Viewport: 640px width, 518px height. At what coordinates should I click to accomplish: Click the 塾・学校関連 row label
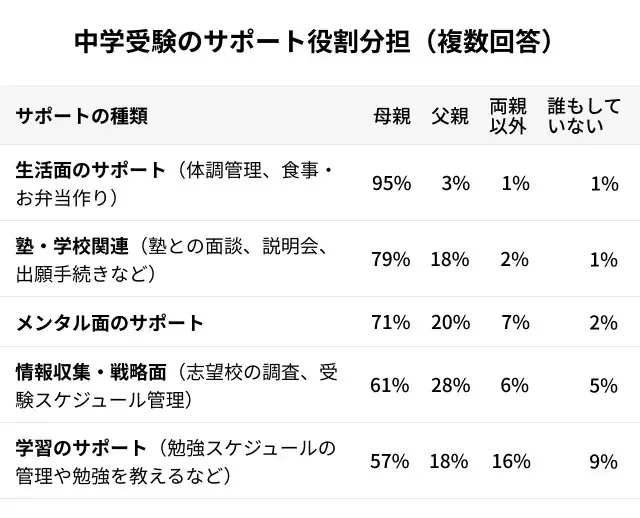click(x=72, y=246)
